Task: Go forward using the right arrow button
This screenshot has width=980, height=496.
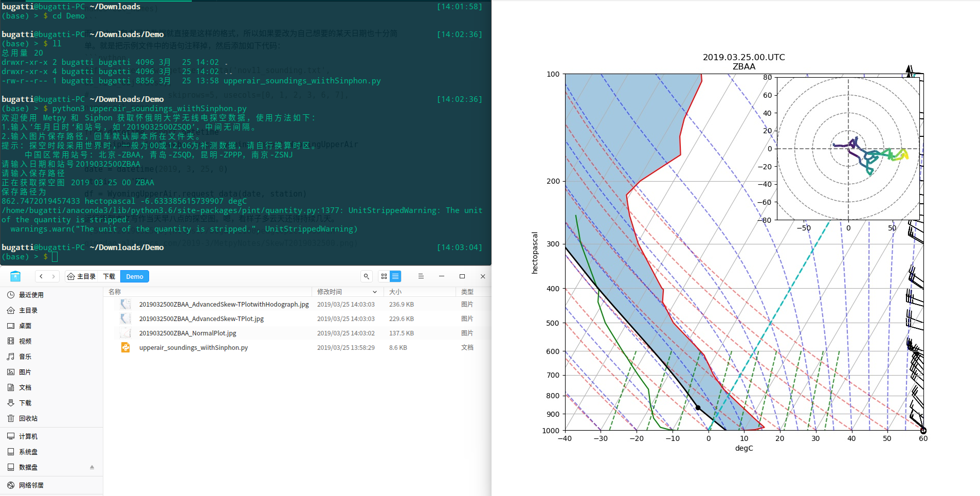Action: (53, 276)
